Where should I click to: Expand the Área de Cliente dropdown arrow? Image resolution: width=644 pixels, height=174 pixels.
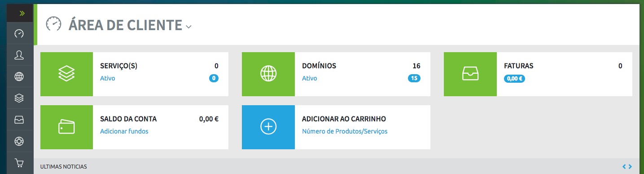tap(188, 27)
